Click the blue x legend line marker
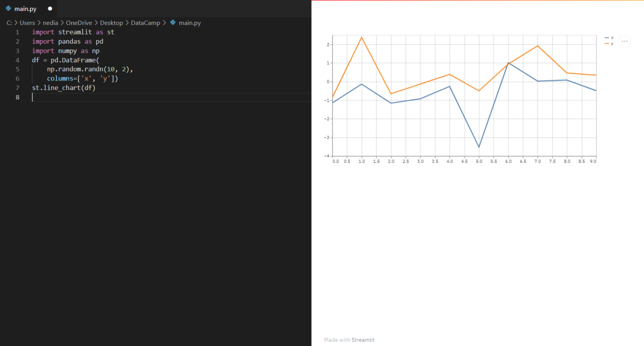The image size is (644, 346). [x=606, y=38]
